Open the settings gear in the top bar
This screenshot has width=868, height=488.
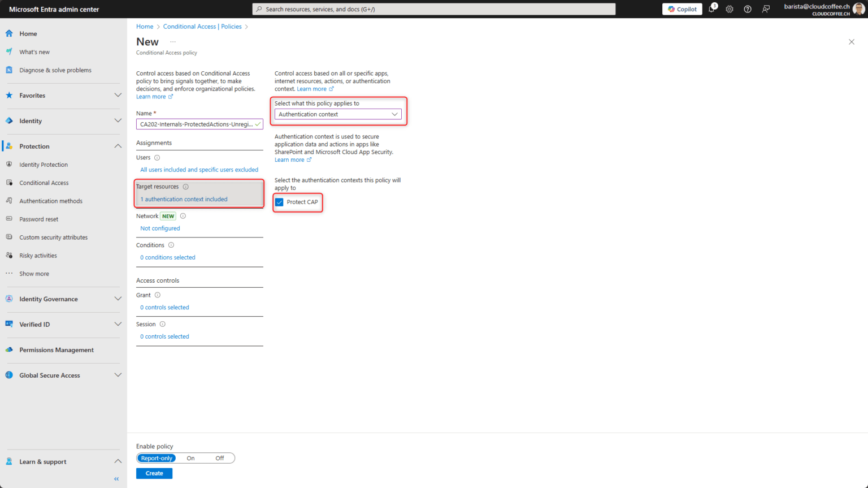click(729, 8)
